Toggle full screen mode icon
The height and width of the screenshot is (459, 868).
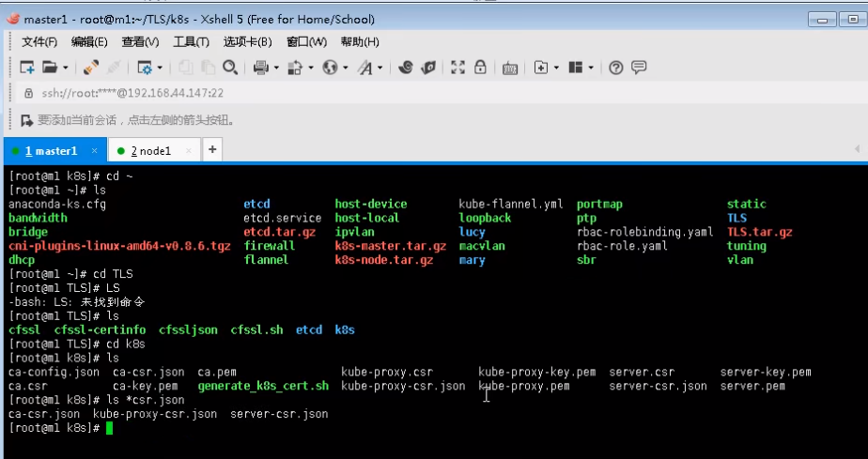coord(457,68)
